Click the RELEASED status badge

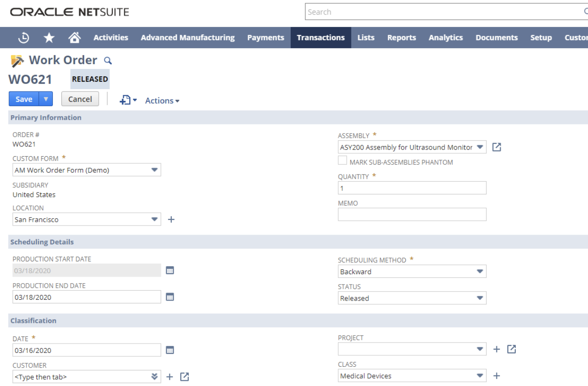point(90,79)
